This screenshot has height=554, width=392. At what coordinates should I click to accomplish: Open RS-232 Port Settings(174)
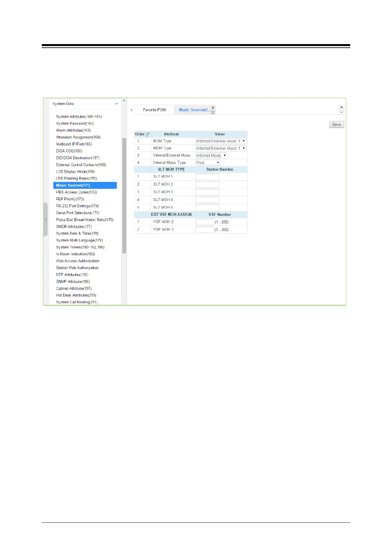pyautogui.click(x=77, y=206)
